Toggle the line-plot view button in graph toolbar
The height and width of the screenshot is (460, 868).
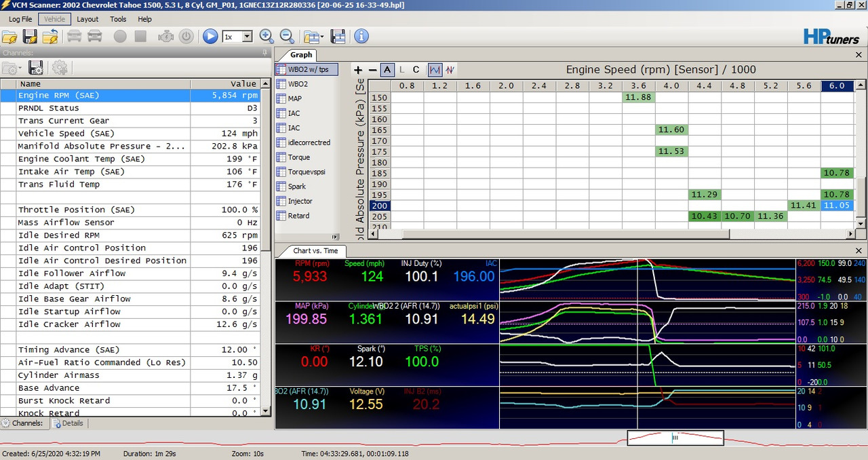435,70
